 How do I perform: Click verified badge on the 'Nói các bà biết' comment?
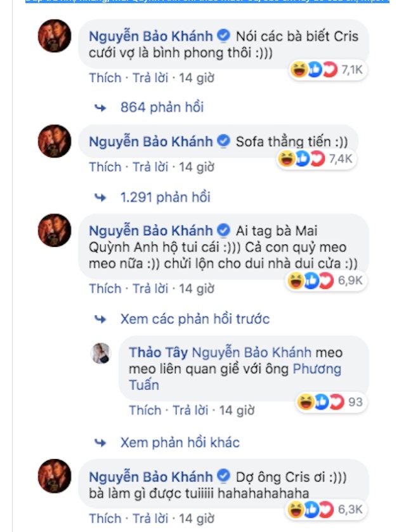pos(223,34)
